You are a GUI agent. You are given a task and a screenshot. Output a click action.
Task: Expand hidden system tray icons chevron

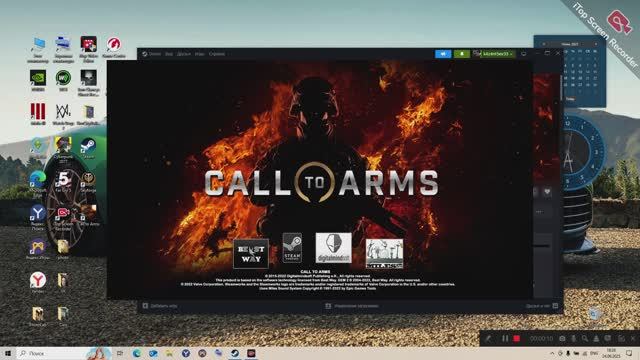tap(552, 353)
